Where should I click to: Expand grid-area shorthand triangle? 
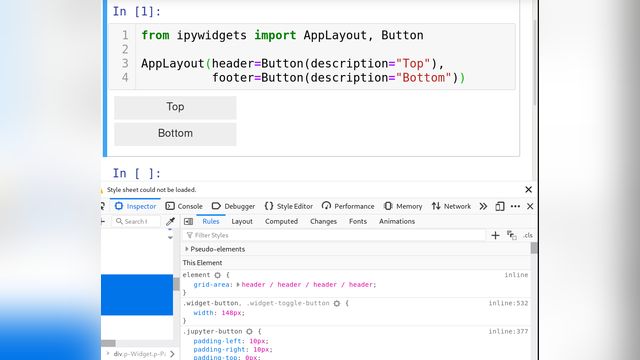(238, 284)
